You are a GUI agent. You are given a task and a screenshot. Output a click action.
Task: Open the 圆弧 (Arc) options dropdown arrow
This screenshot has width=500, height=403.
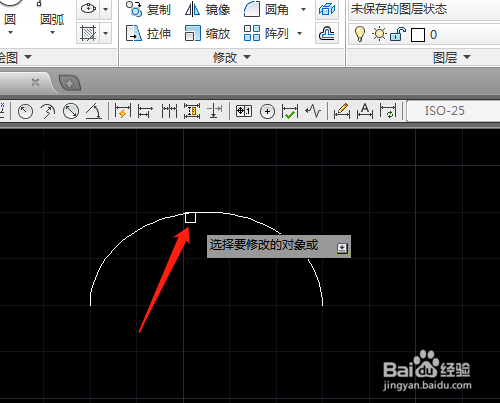click(x=52, y=33)
